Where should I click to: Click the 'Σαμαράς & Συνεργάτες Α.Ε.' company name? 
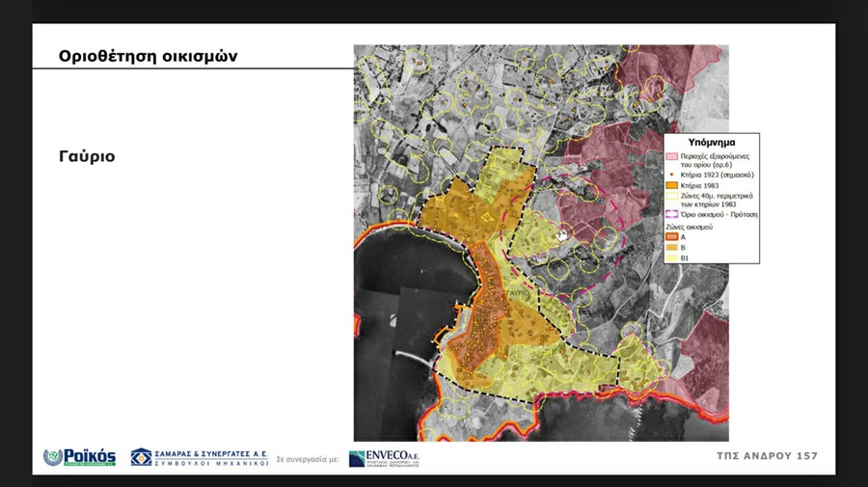tap(210, 452)
